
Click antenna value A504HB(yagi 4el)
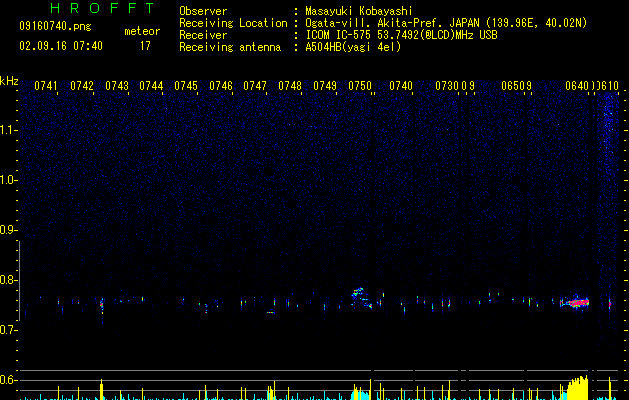click(353, 47)
